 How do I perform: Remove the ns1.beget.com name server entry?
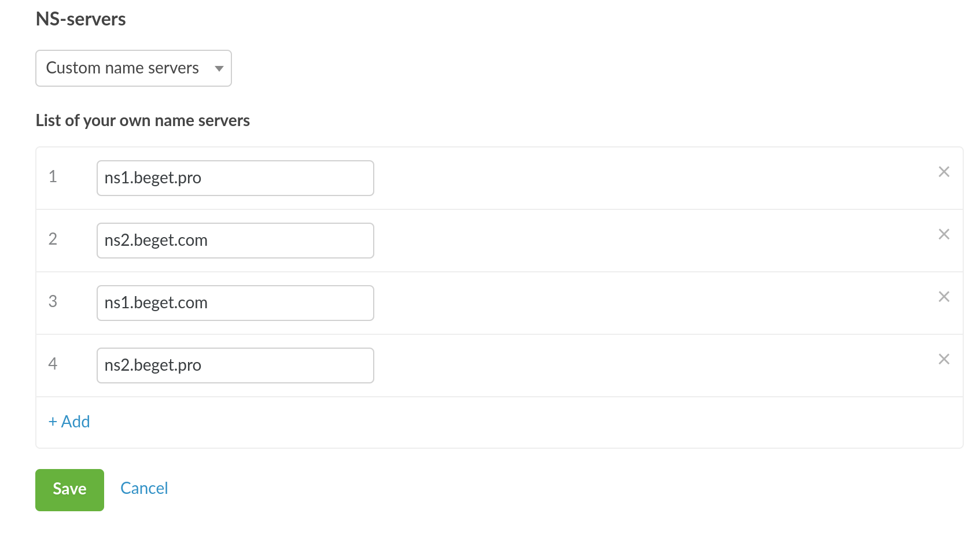click(944, 297)
